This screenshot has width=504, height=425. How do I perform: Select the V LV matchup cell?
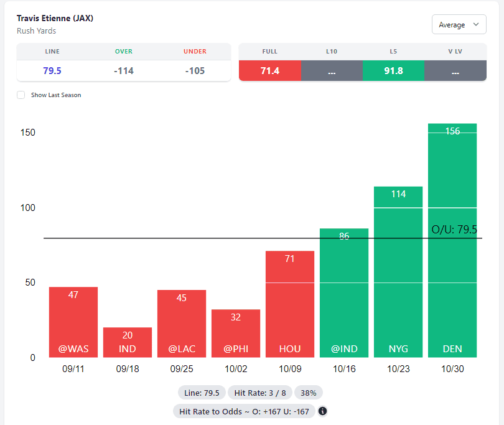[x=455, y=71]
